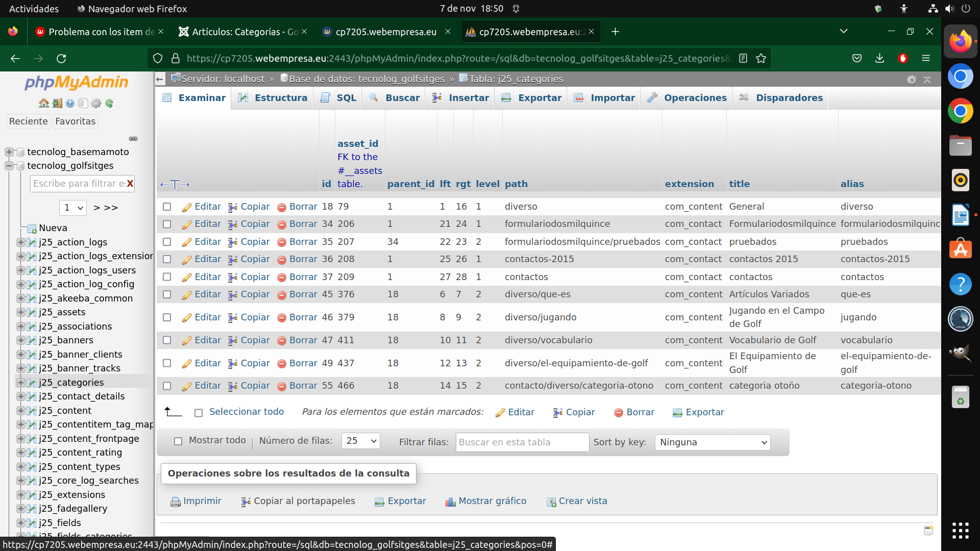Click Imprimir printer icon
This screenshot has width=980, height=551.
[176, 502]
